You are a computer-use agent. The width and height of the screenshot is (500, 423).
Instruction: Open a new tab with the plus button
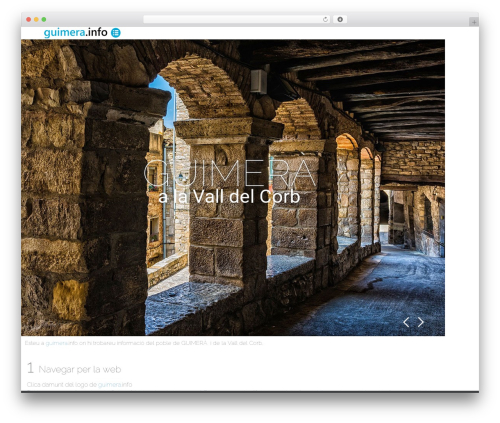click(474, 22)
